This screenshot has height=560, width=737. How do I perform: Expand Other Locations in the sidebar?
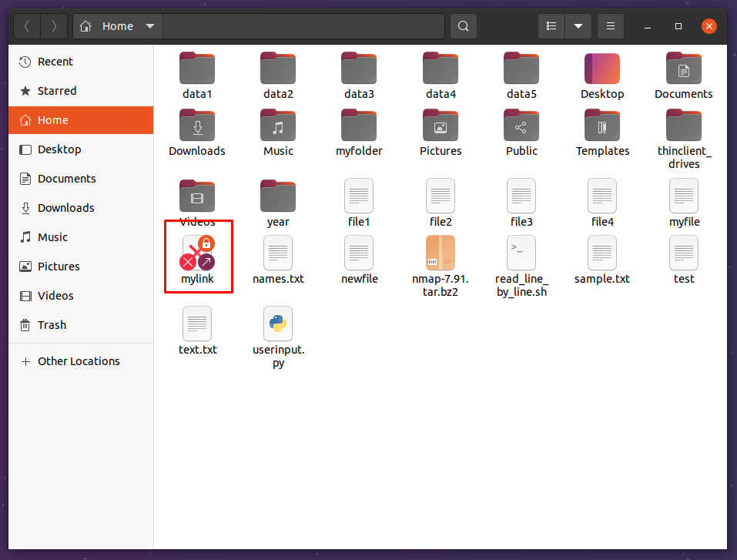pos(78,360)
